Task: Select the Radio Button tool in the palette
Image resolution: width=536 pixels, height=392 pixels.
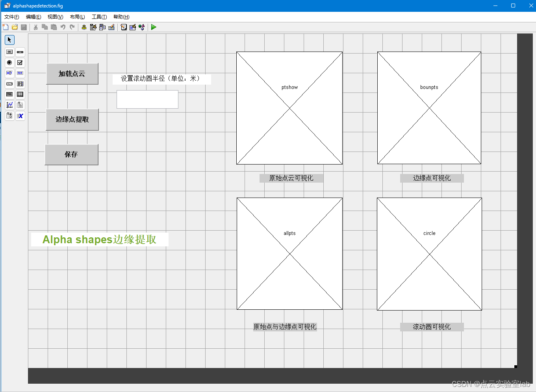Action: click(x=9, y=63)
